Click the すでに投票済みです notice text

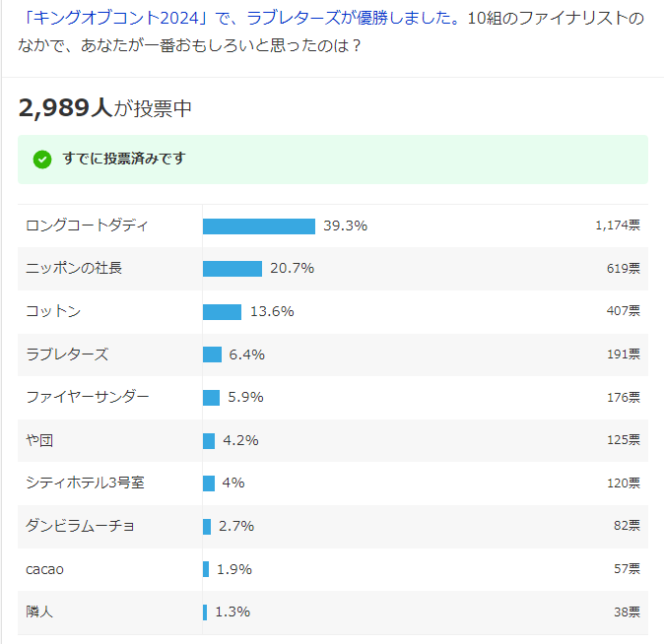coord(124,159)
